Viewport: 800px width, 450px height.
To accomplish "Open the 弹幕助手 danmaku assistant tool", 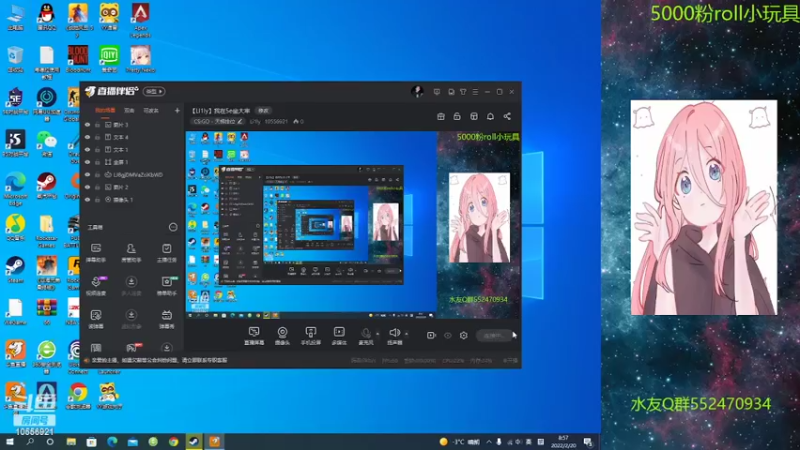I will point(96,253).
